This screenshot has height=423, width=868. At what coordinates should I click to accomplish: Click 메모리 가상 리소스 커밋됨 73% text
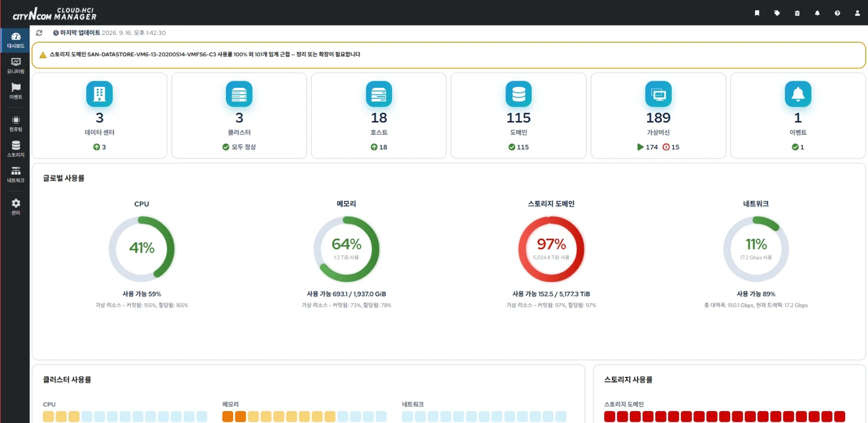pos(346,305)
